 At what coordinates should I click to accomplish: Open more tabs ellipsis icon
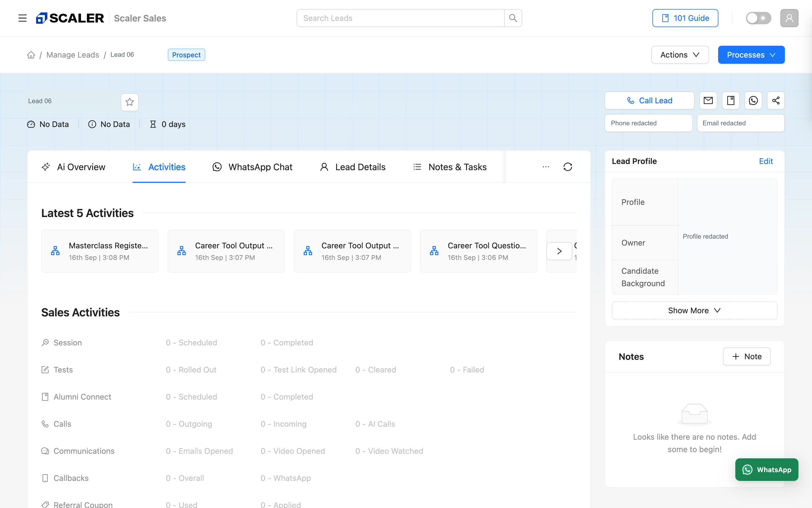pos(546,167)
